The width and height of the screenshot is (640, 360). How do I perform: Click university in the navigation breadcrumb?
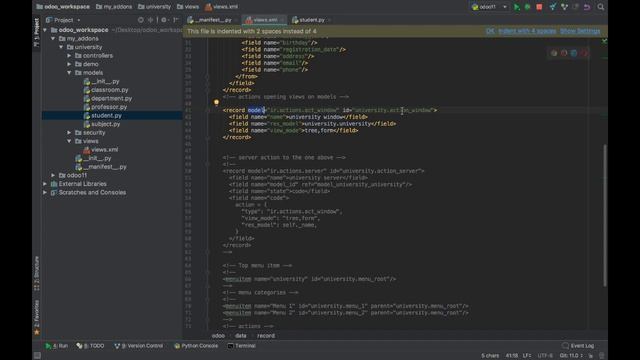coord(154,7)
